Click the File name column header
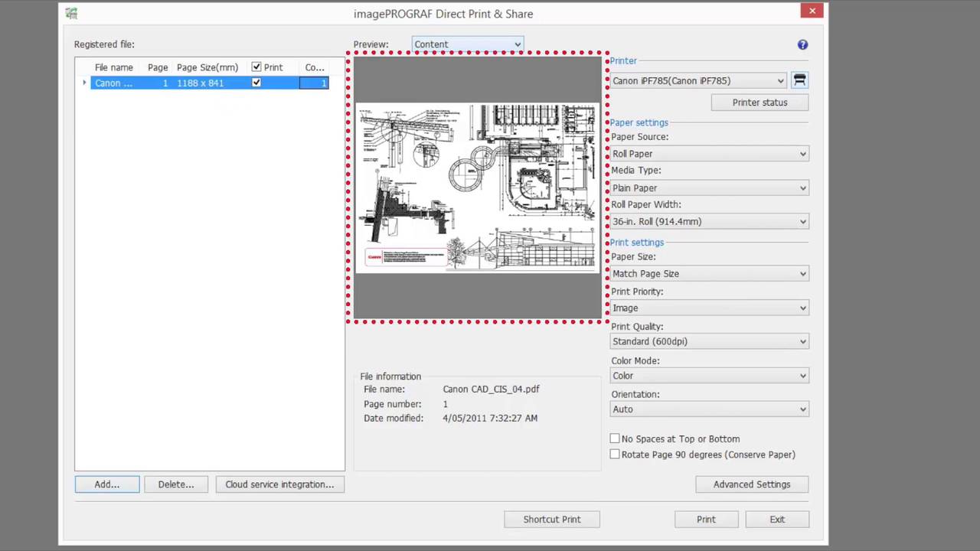The image size is (980, 551). (114, 67)
